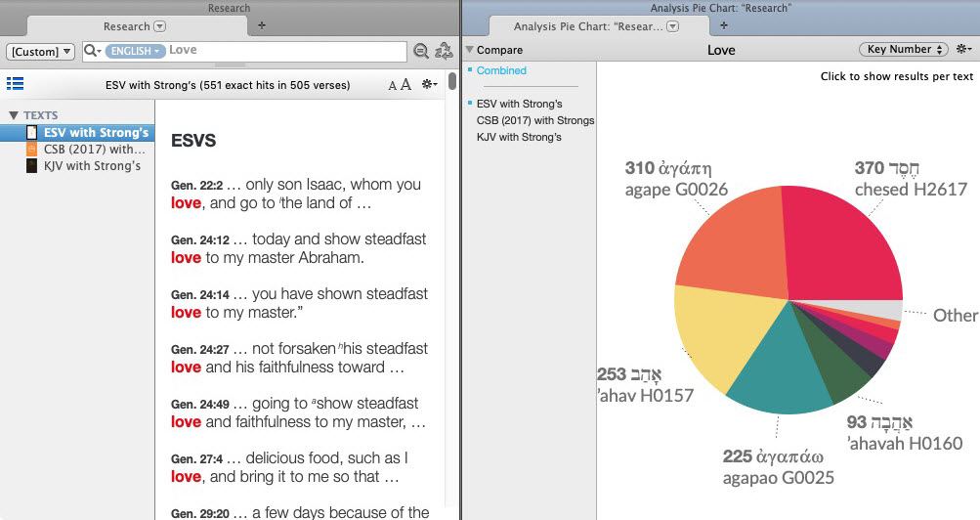Open gear menu in Research pane
The height and width of the screenshot is (520, 980).
tap(429, 85)
